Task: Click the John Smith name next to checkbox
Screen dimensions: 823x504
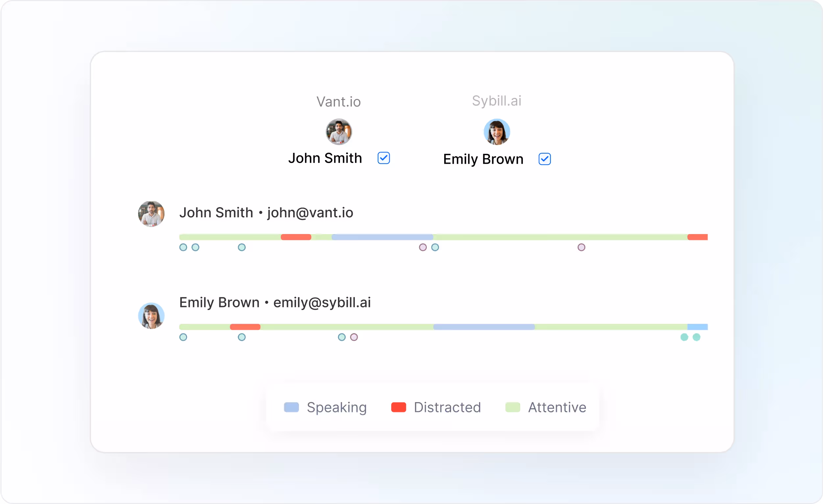Action: pyautogui.click(x=325, y=158)
